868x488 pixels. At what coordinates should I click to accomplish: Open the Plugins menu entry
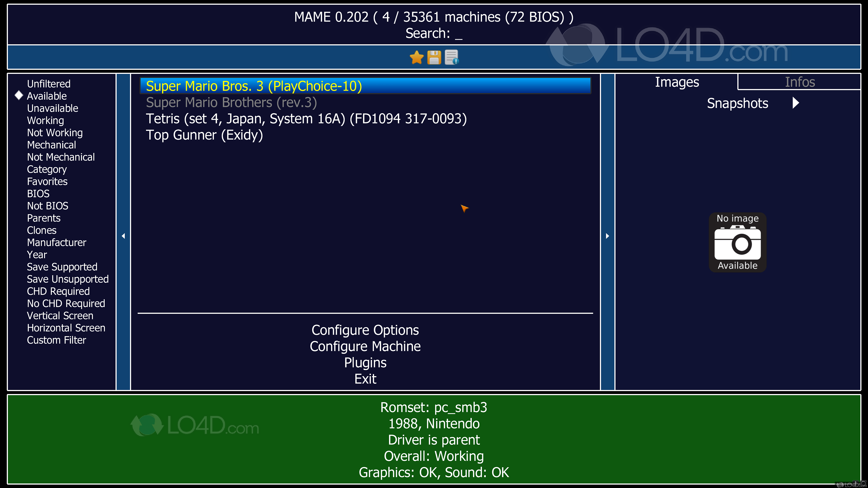pos(365,363)
